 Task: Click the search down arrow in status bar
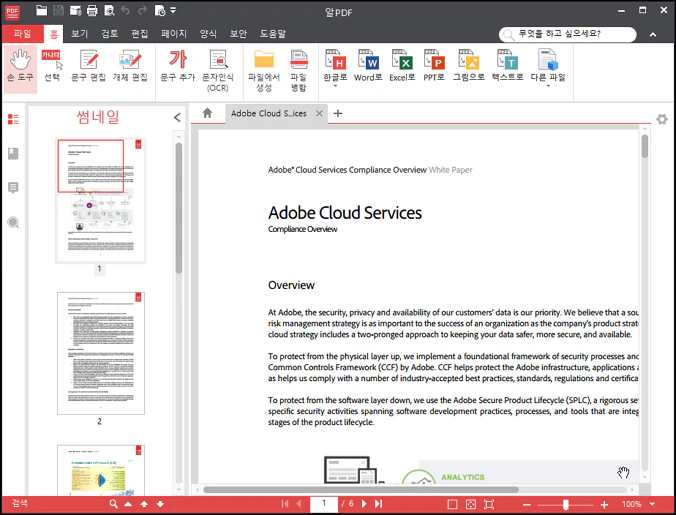click(160, 504)
